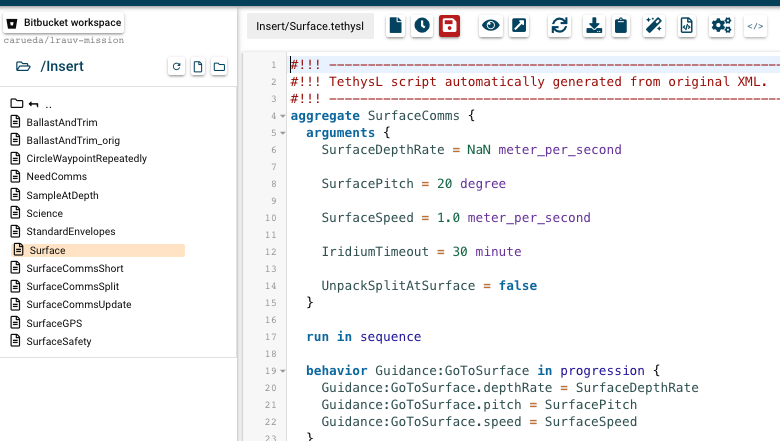This screenshot has width=780, height=441.
Task: Click the download icon in the editor toolbar
Action: coord(594,26)
